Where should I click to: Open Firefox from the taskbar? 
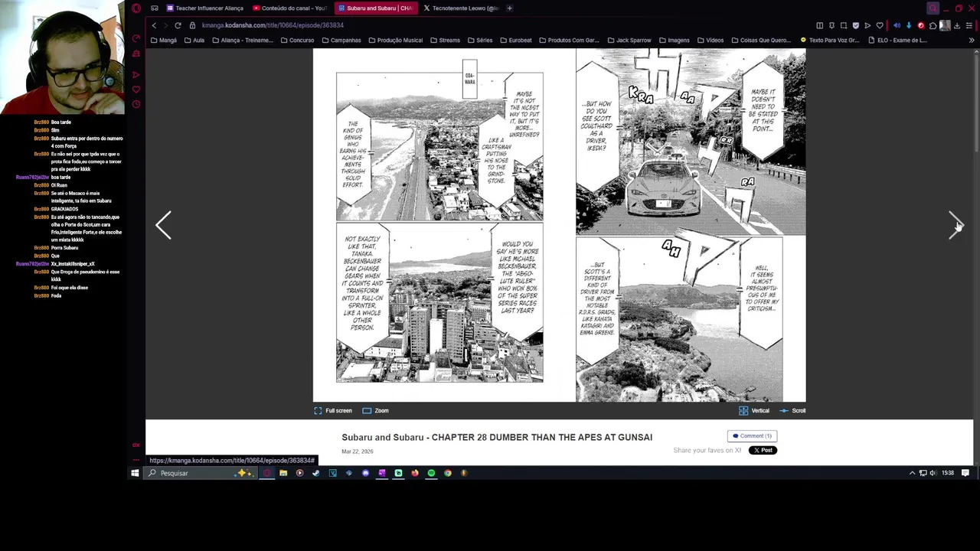414,473
